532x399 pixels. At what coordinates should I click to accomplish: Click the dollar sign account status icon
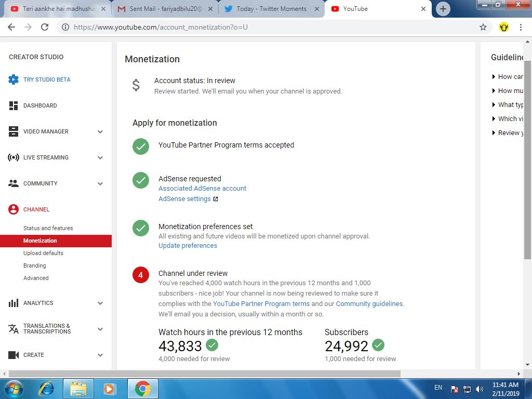(136, 85)
